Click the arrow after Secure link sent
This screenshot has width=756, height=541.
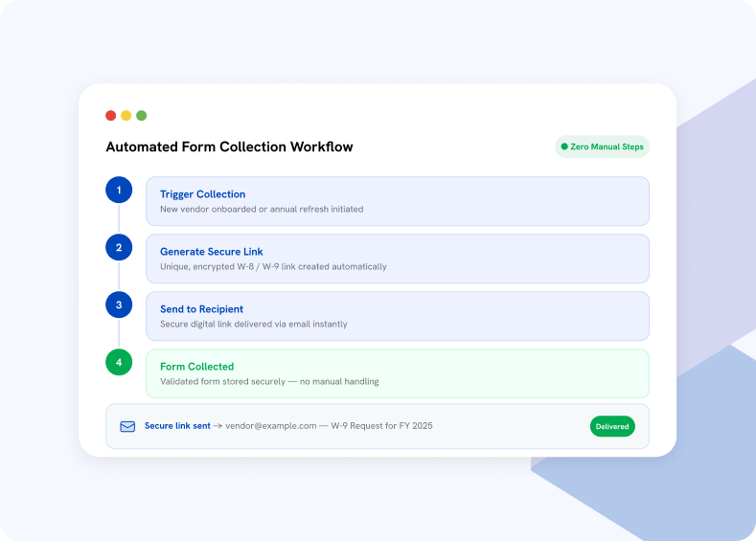coord(218,426)
